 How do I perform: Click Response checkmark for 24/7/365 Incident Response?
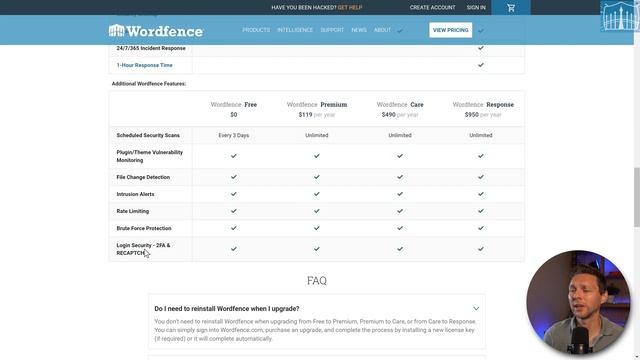point(481,48)
